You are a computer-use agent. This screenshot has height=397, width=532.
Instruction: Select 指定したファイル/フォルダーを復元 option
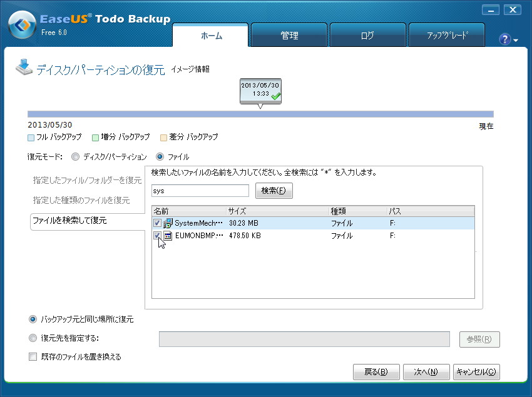pos(87,180)
